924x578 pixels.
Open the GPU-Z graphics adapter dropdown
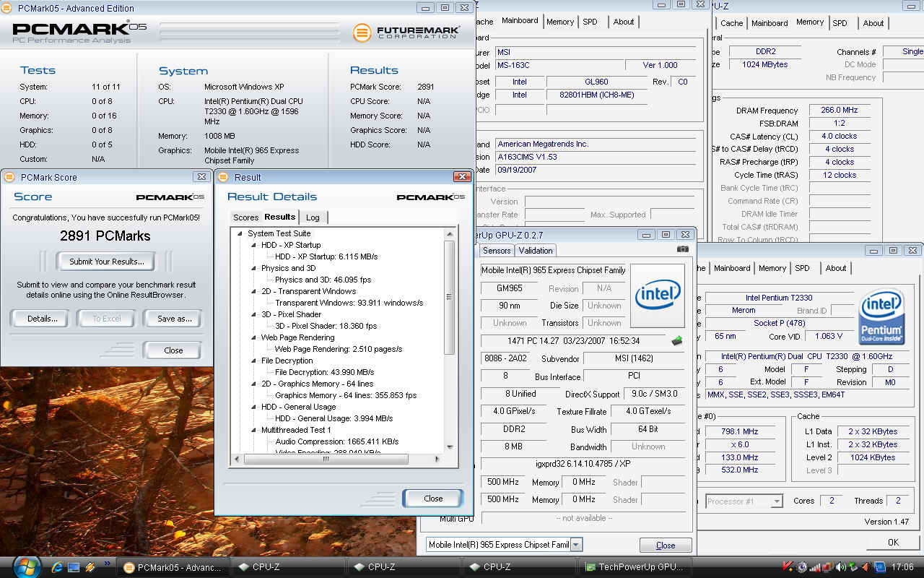tap(576, 545)
